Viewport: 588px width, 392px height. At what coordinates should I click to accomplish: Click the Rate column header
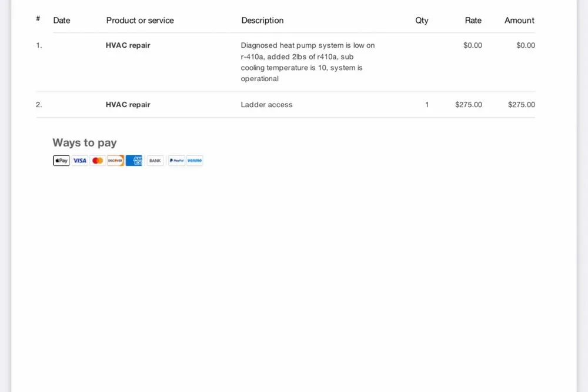[473, 21]
